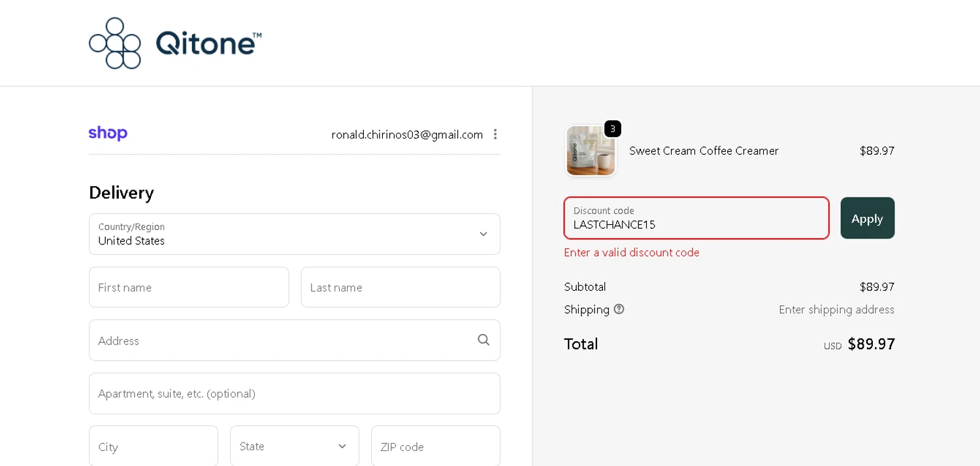Focus the Last name field
980x466 pixels.
(400, 287)
